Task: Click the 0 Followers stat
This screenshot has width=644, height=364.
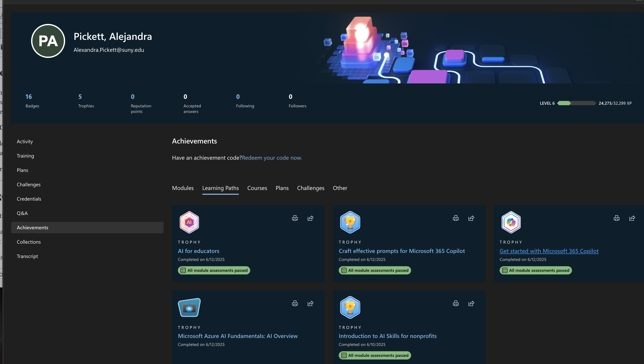Action: 298,101
